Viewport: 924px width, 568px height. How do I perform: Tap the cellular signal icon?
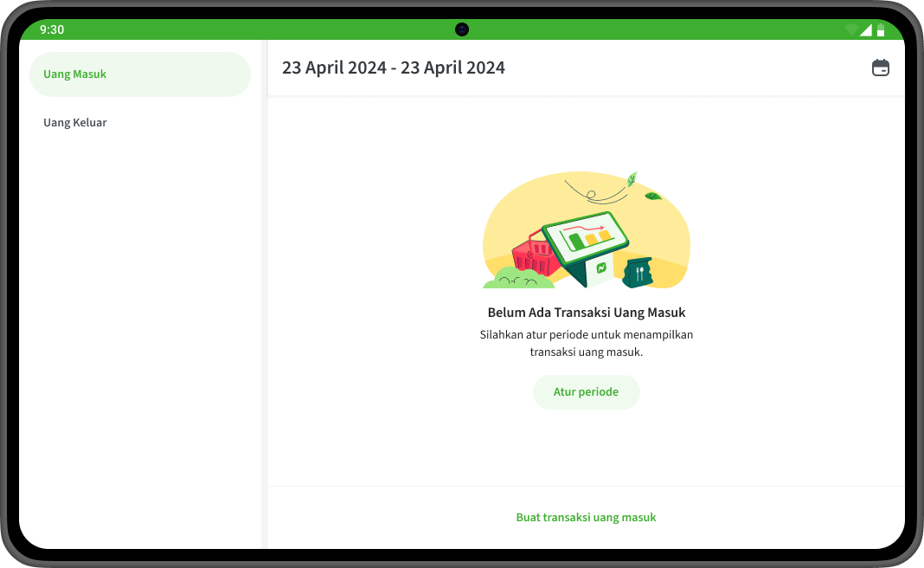click(x=866, y=30)
